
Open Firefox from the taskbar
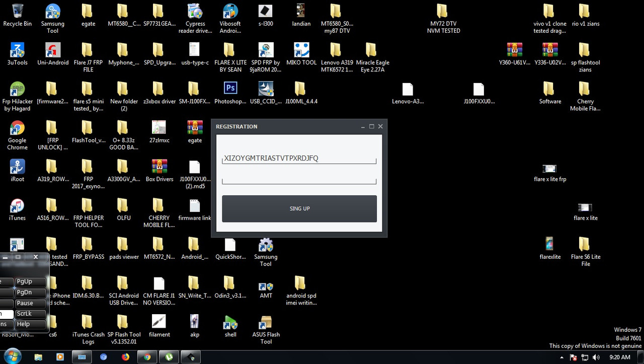click(125, 357)
